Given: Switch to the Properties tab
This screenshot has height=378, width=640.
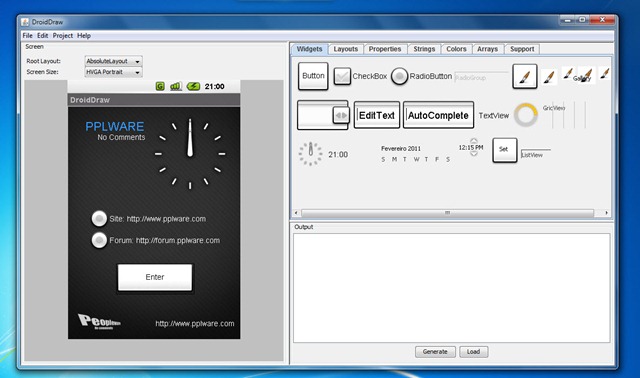Looking at the screenshot, I should [x=385, y=49].
